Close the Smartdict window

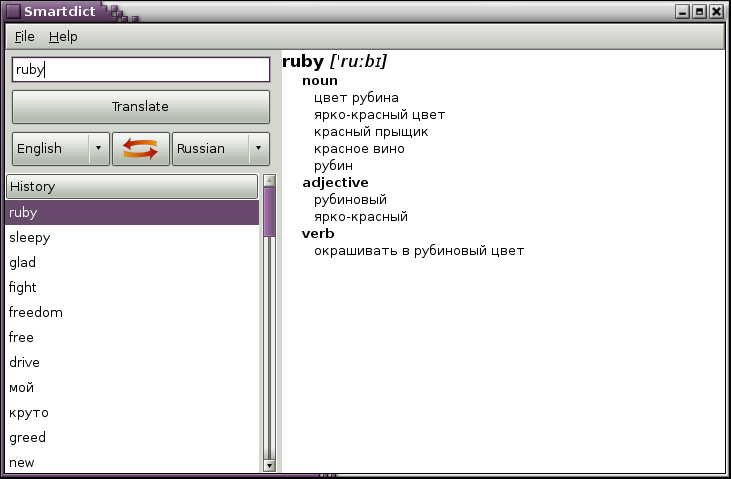click(x=716, y=11)
